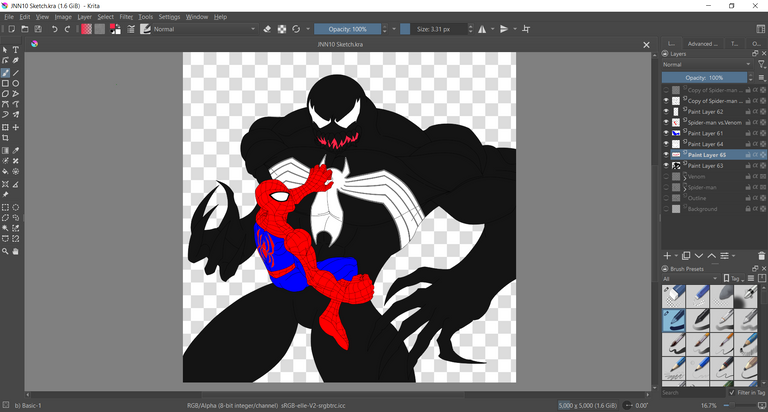Open the Select menu

[105, 17]
